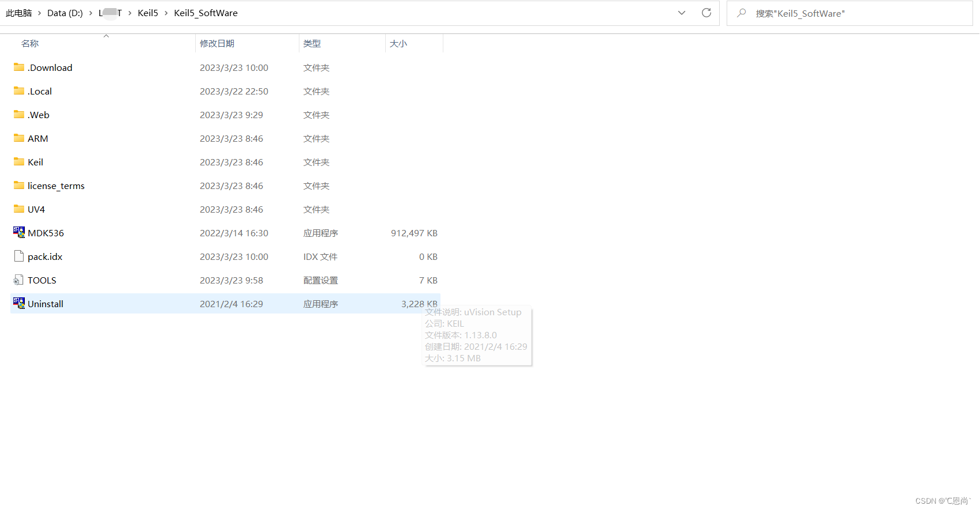
Task: Select the Keil folder name
Action: point(36,162)
